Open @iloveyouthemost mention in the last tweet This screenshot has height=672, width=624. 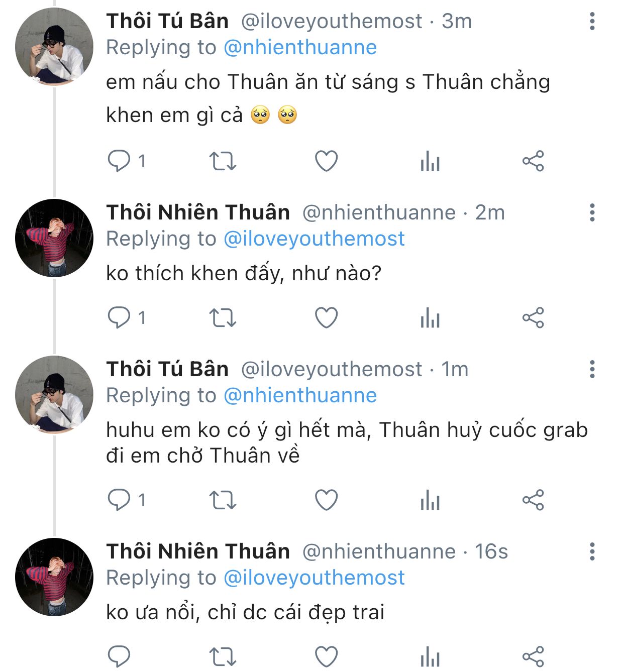pos(314,578)
